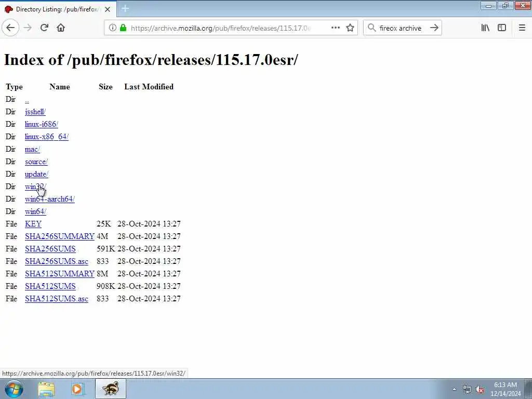
Task: Toggle the sidebar panel
Action: (502, 28)
